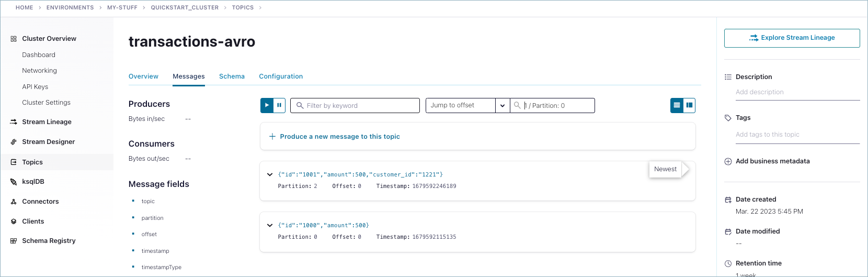Screen dimensions: 868x277
Task: Open Stream Lineage from the sidebar
Action: click(x=47, y=122)
